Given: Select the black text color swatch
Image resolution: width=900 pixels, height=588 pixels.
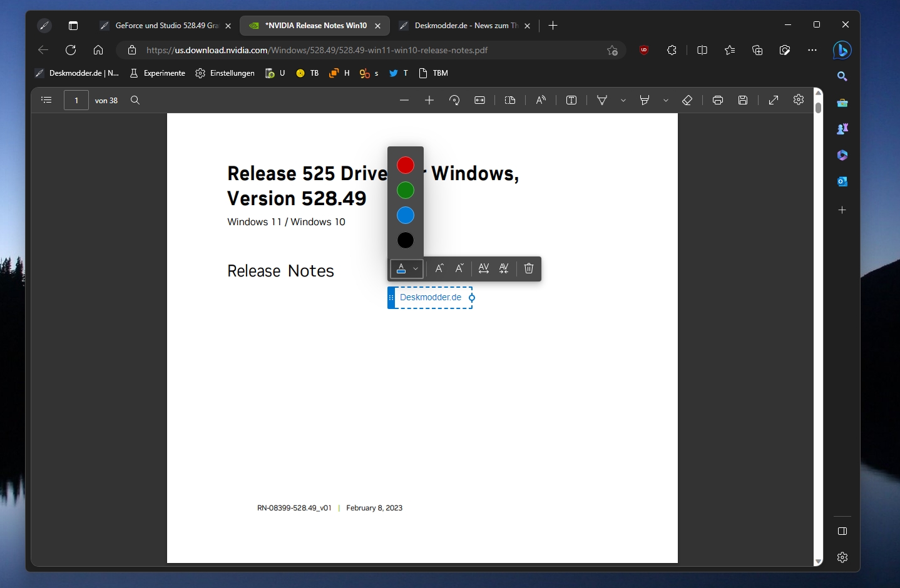Looking at the screenshot, I should pos(406,240).
